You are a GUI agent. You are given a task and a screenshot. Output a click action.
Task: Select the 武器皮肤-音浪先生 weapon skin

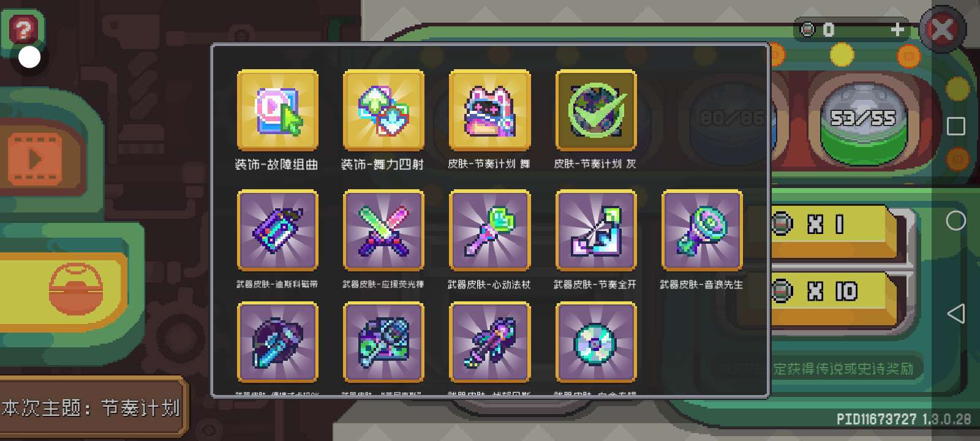point(702,230)
